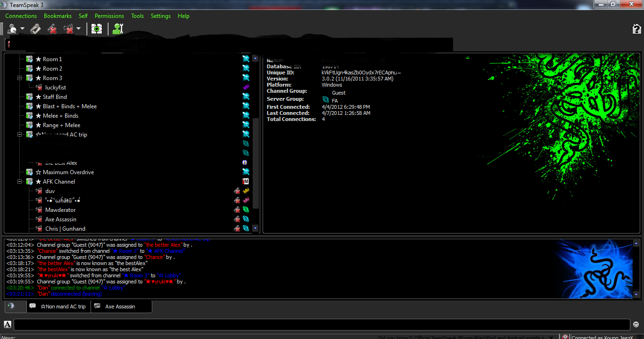
Task: Open the emoticon smiley picker
Action: [x=636, y=324]
